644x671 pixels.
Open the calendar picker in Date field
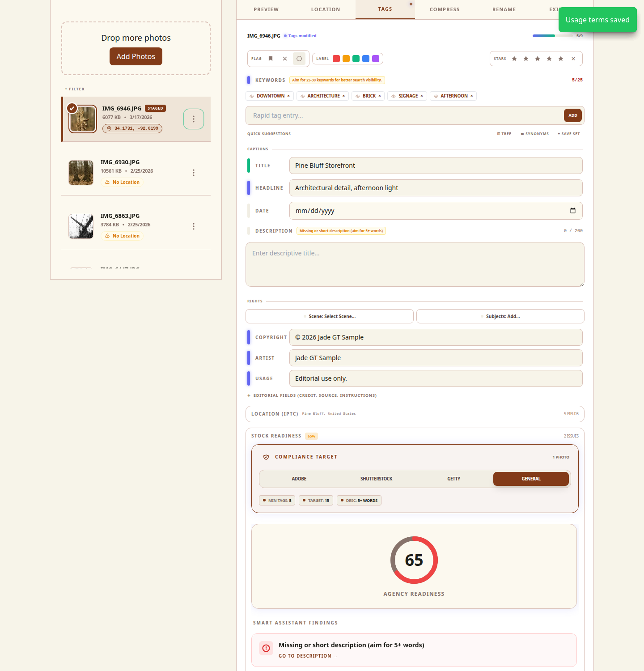pos(573,211)
